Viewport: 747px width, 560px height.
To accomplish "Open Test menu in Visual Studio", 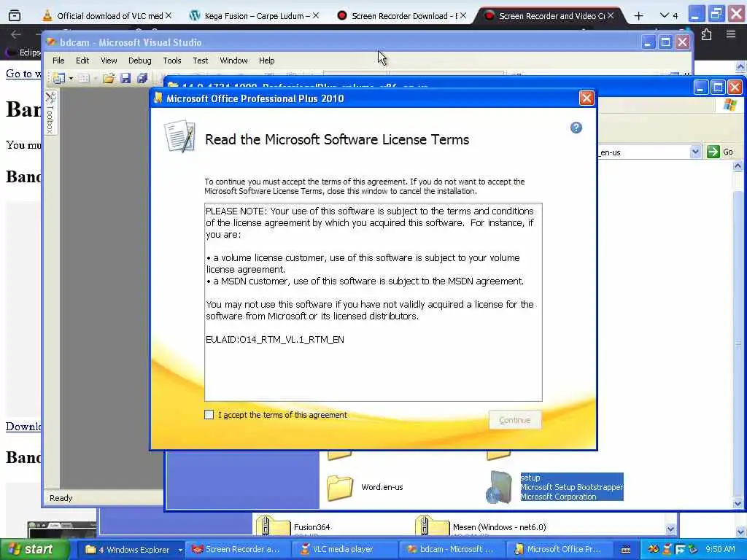I will 200,61.
